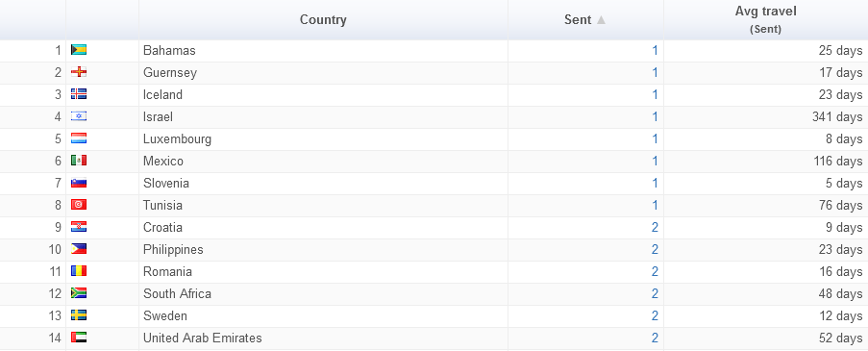The height and width of the screenshot is (351, 868).
Task: Open Iceland sent count link
Action: pos(655,94)
